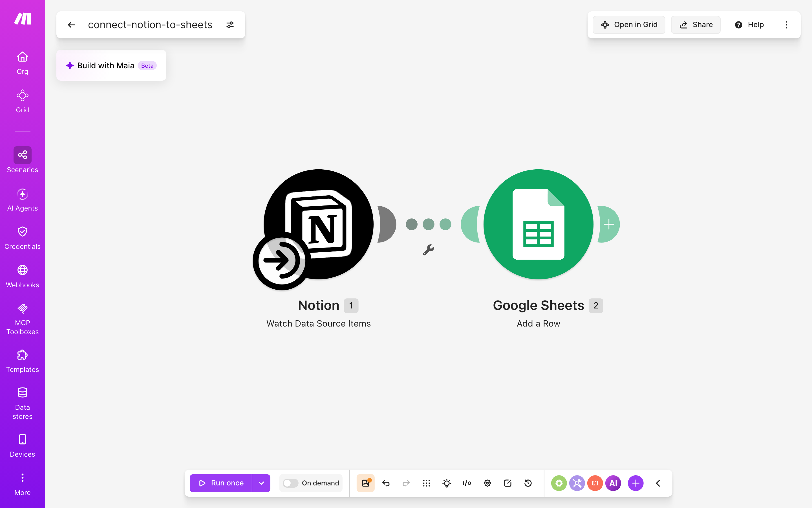Click the Share button

click(x=696, y=25)
